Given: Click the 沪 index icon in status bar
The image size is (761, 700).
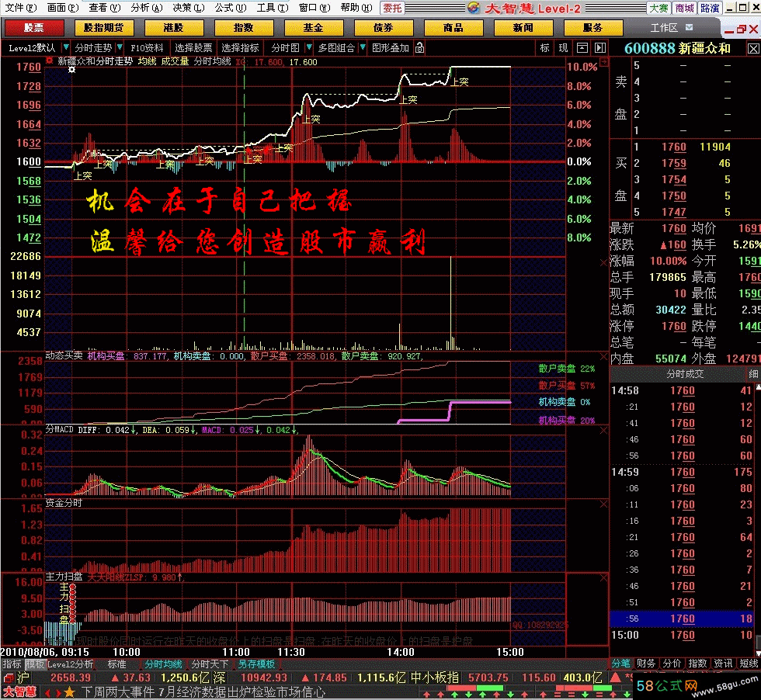Looking at the screenshot, I should coord(23,677).
